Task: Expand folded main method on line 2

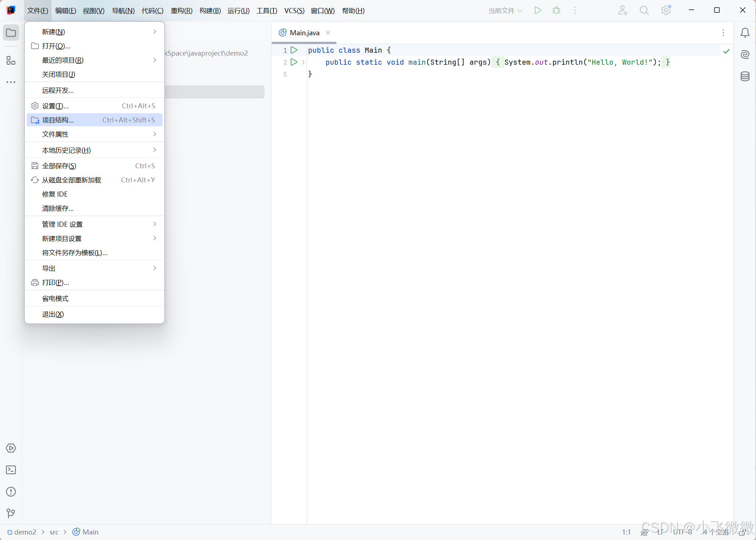Action: (x=303, y=62)
